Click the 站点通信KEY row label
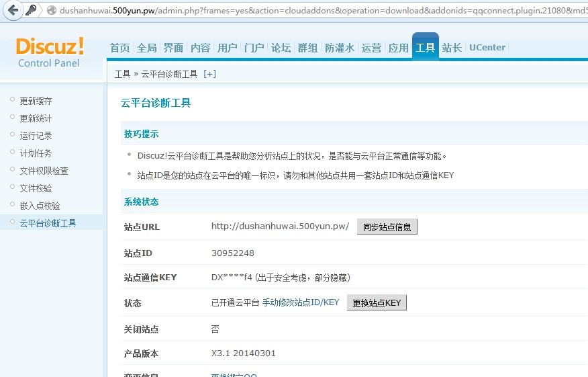This screenshot has width=588, height=377. [x=150, y=278]
